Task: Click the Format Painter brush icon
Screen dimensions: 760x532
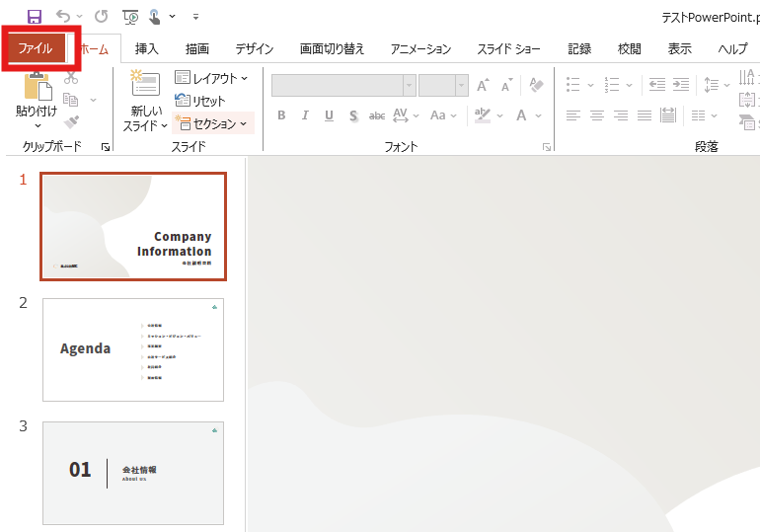Action: (71, 121)
